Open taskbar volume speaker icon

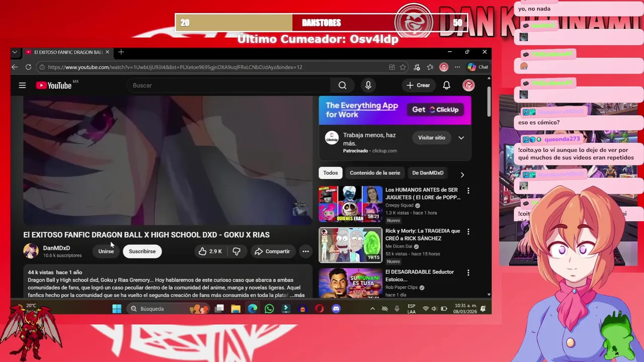tap(434, 309)
